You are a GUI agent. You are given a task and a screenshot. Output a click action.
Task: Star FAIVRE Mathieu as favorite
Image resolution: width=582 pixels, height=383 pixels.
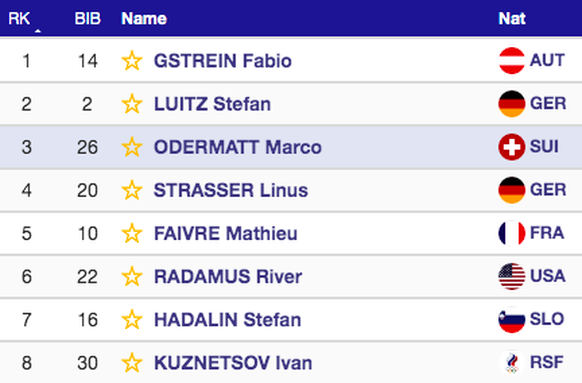tap(132, 233)
